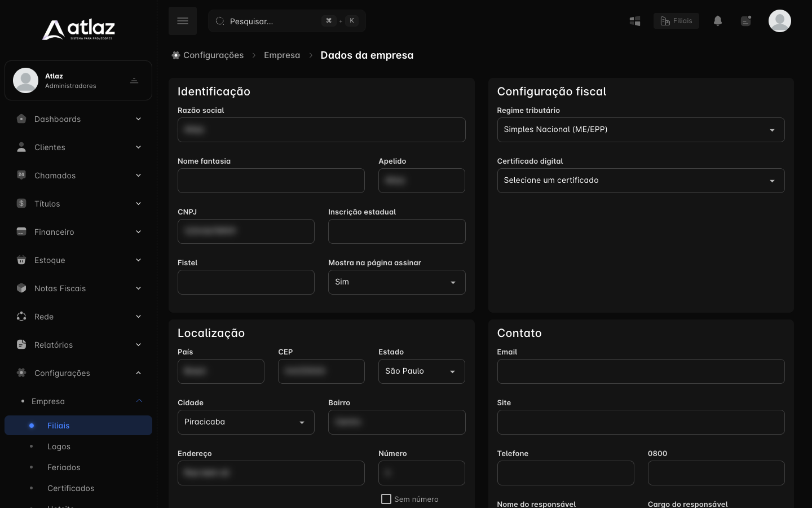
Task: Click the Estoque basket icon
Action: pos(21,260)
